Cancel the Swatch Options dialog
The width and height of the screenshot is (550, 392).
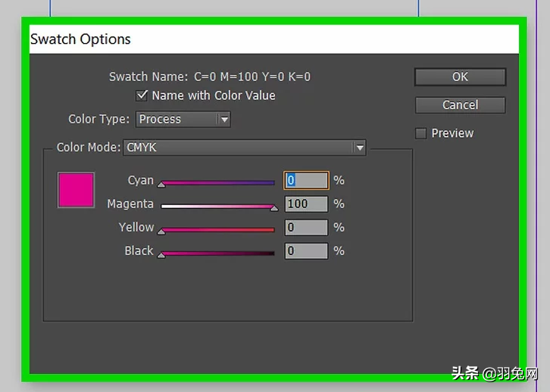click(460, 104)
